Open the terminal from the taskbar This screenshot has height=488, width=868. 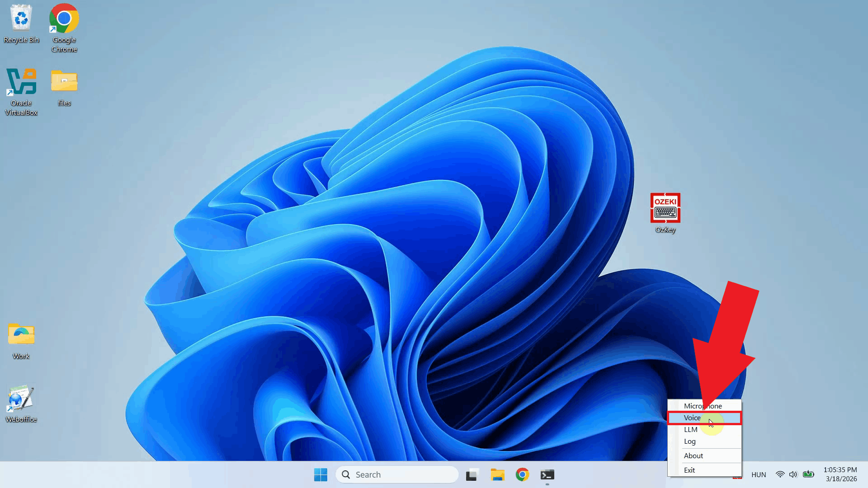pos(547,475)
